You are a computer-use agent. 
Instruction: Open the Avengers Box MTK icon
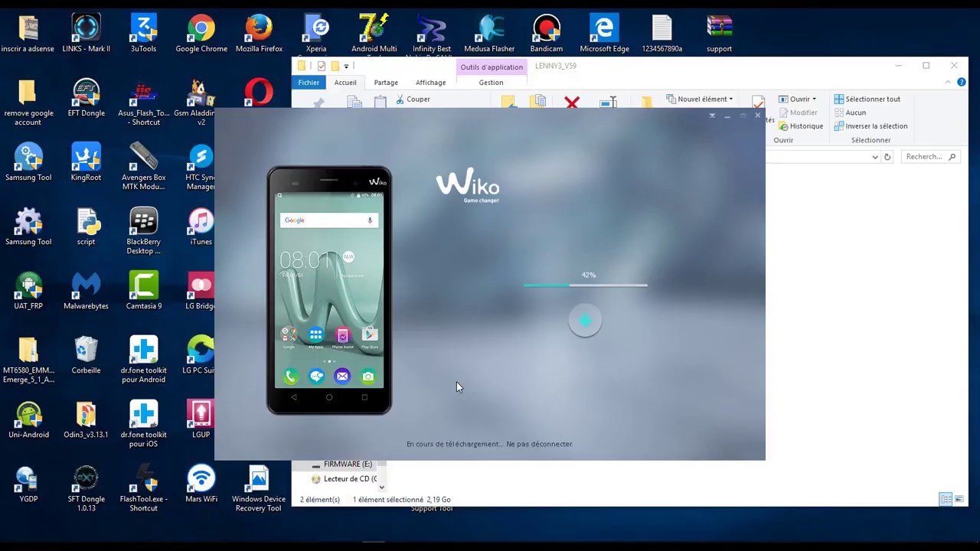point(143,166)
